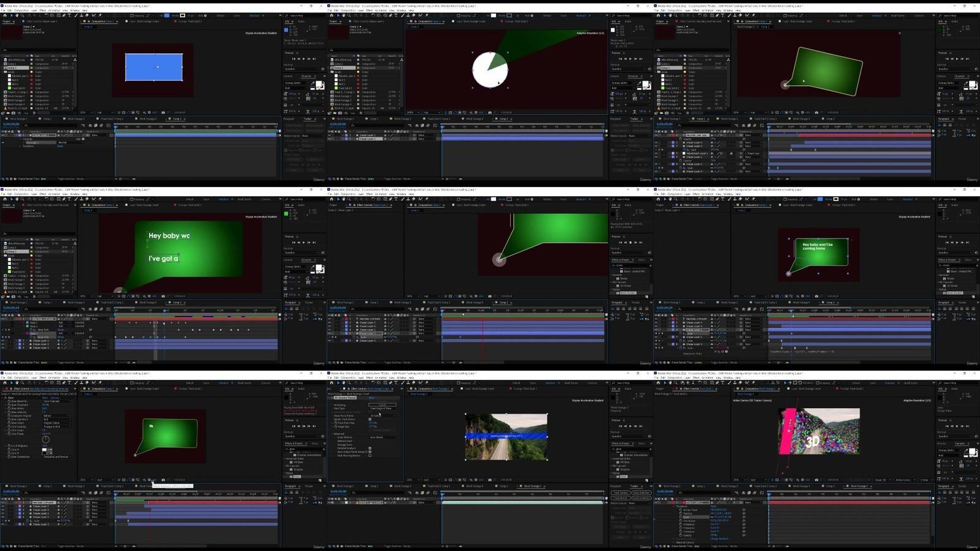This screenshot has width=980, height=551.
Task: Select Comp 1 item in blue-rectangle Project panel
Action: tap(12, 64)
